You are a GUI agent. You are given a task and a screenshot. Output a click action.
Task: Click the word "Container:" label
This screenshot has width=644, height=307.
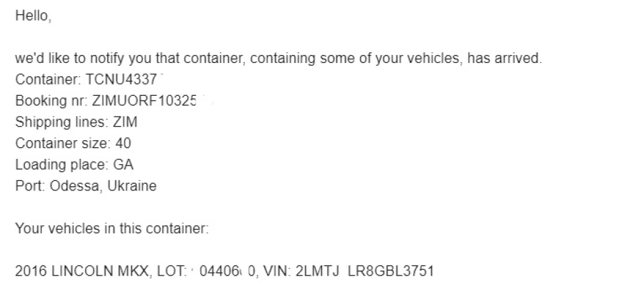tap(48, 80)
